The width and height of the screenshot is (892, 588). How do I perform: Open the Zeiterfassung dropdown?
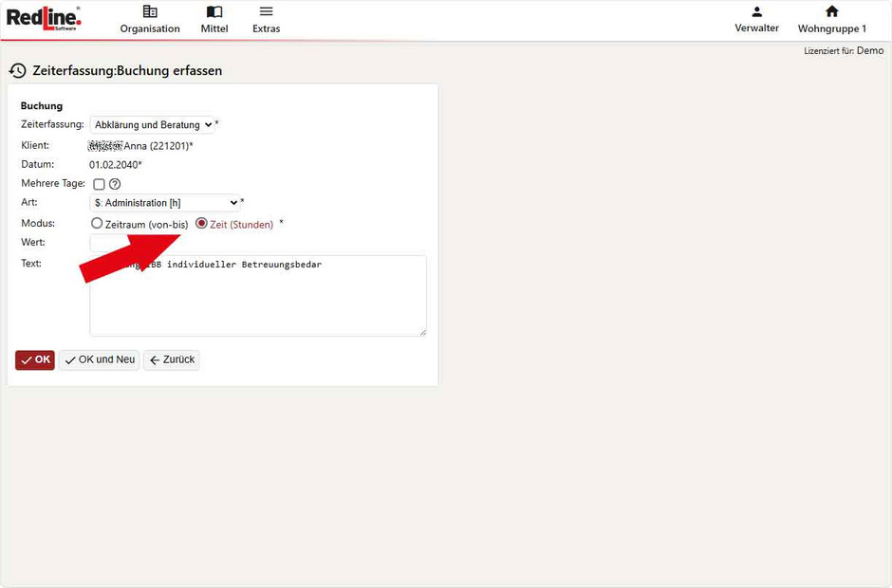[x=152, y=125]
